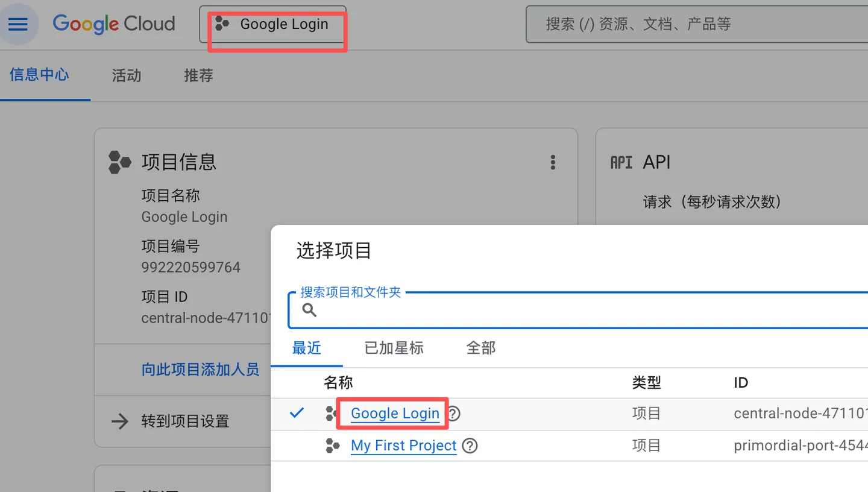
Task: Click the help circle beside My First Project
Action: tap(470, 446)
